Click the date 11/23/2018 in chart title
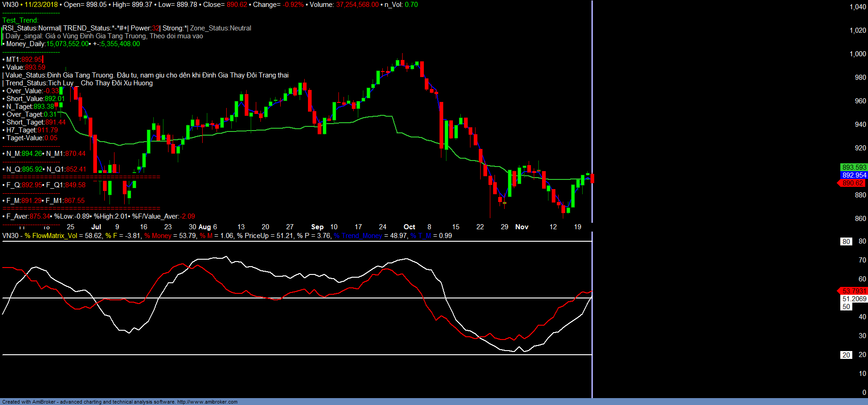Screen dimensions: 868x405 click(x=41, y=5)
